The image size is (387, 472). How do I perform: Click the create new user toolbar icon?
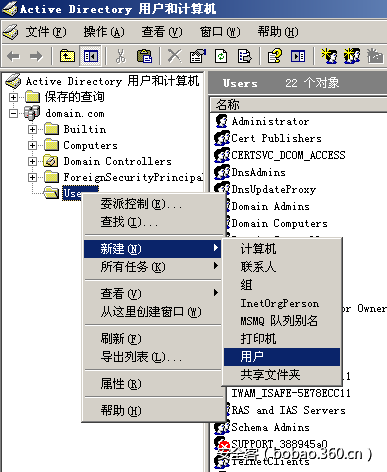(x=329, y=56)
